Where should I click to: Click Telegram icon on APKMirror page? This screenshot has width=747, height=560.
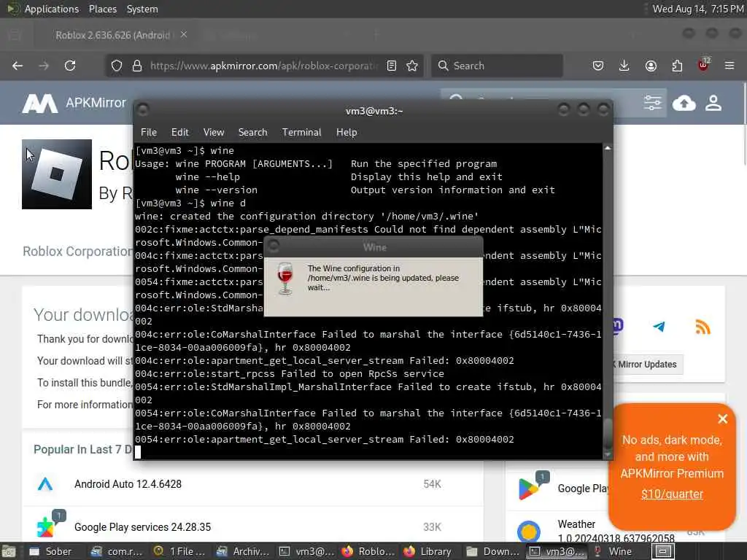coord(659,327)
